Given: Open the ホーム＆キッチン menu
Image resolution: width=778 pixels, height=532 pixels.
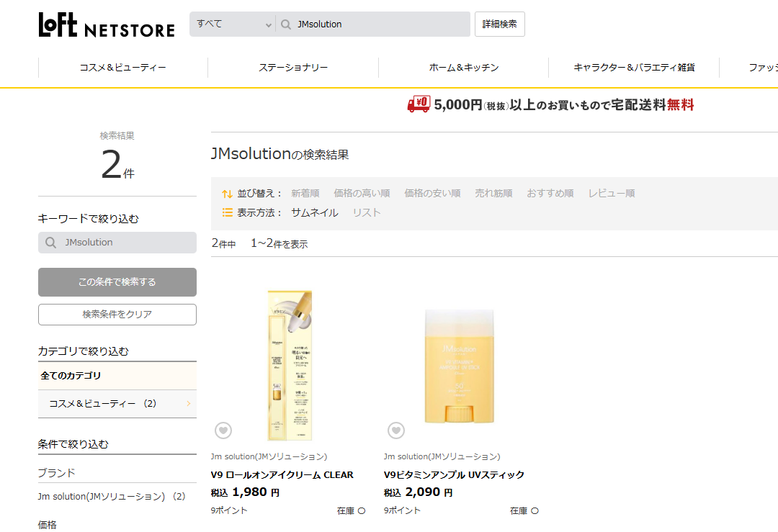Looking at the screenshot, I should click(x=463, y=68).
